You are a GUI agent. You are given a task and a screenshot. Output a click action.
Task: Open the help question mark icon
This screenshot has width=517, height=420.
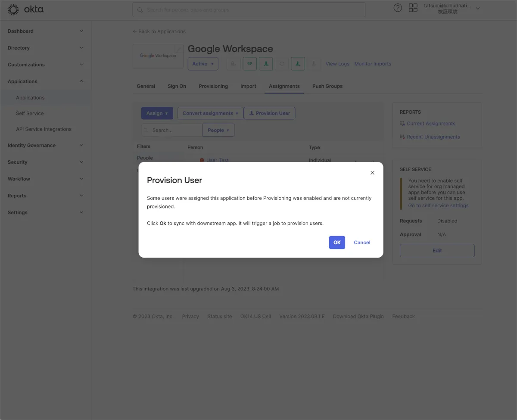(398, 8)
